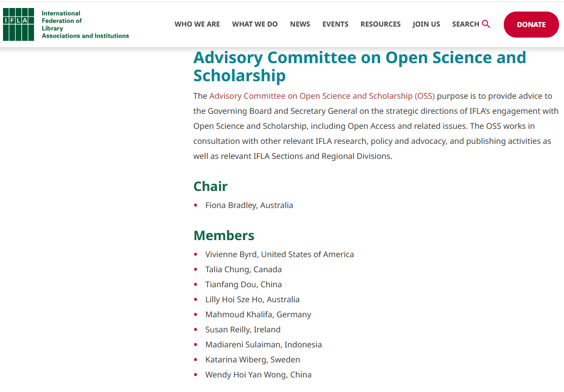This screenshot has height=392, width=564.
Task: Click the Members heading
Action: tap(224, 236)
